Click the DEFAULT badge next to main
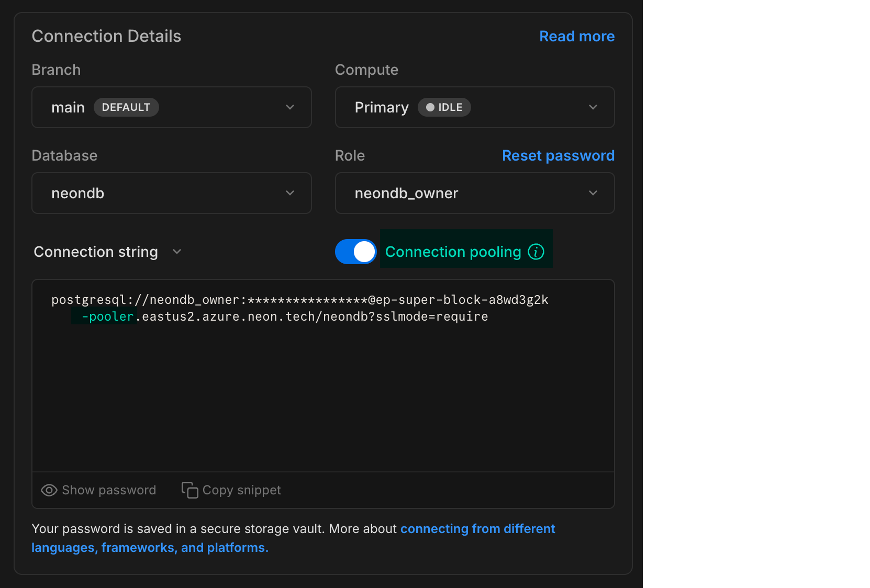This screenshot has width=870, height=588. coord(126,107)
